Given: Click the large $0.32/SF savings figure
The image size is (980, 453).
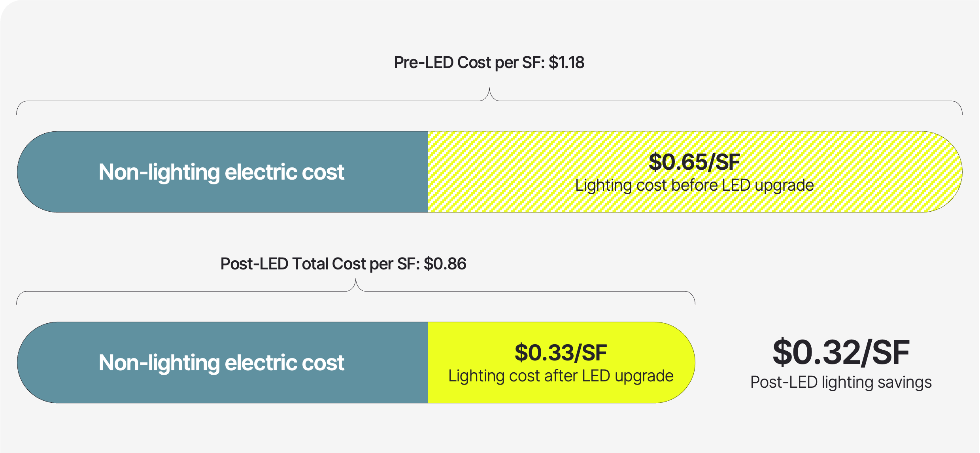Looking at the screenshot, I should click(841, 352).
